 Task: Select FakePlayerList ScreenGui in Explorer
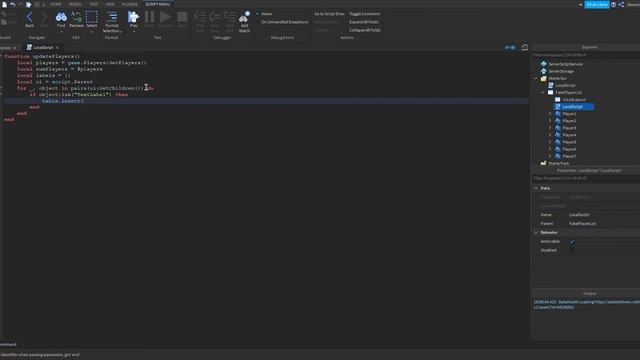(x=569, y=92)
